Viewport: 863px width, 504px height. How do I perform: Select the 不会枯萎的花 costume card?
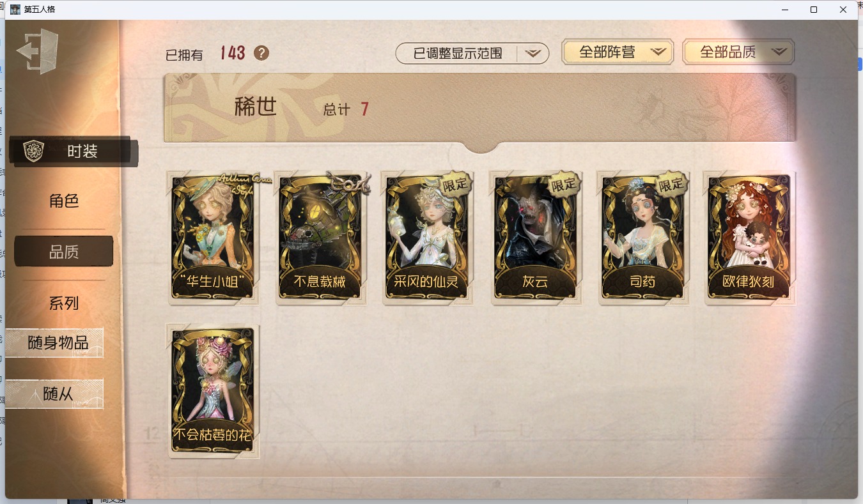(x=213, y=391)
